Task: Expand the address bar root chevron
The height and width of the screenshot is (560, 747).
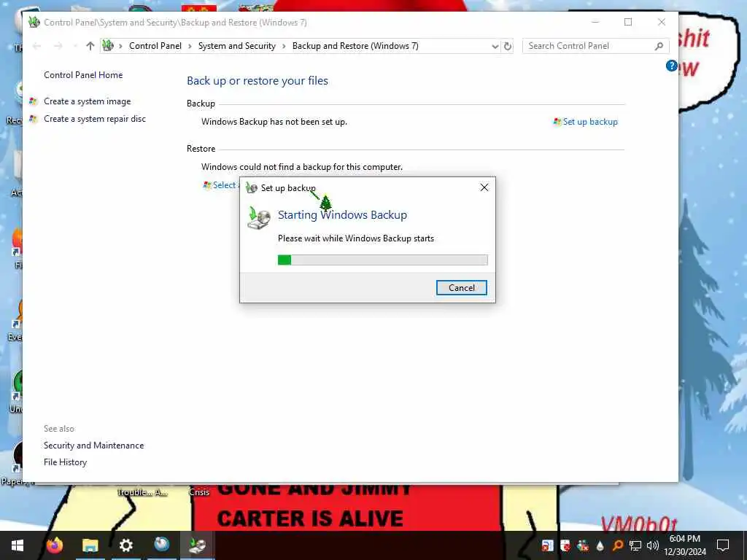Action: (x=120, y=46)
